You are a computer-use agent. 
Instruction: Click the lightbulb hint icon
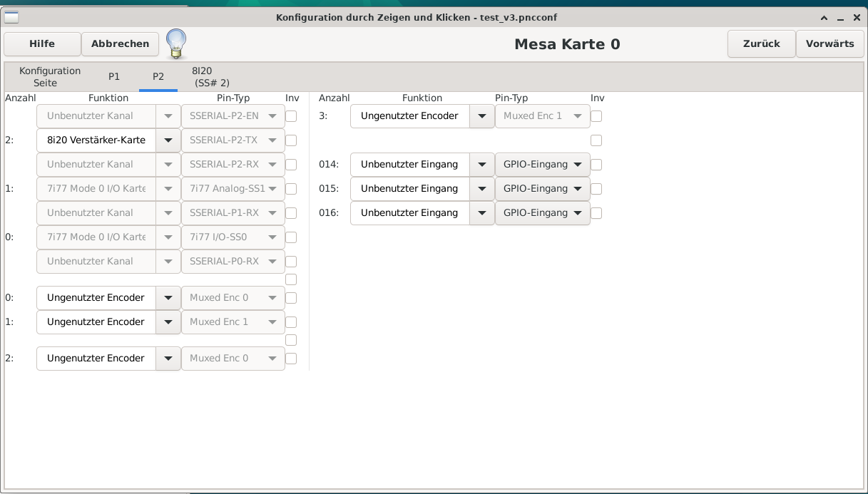click(x=176, y=43)
